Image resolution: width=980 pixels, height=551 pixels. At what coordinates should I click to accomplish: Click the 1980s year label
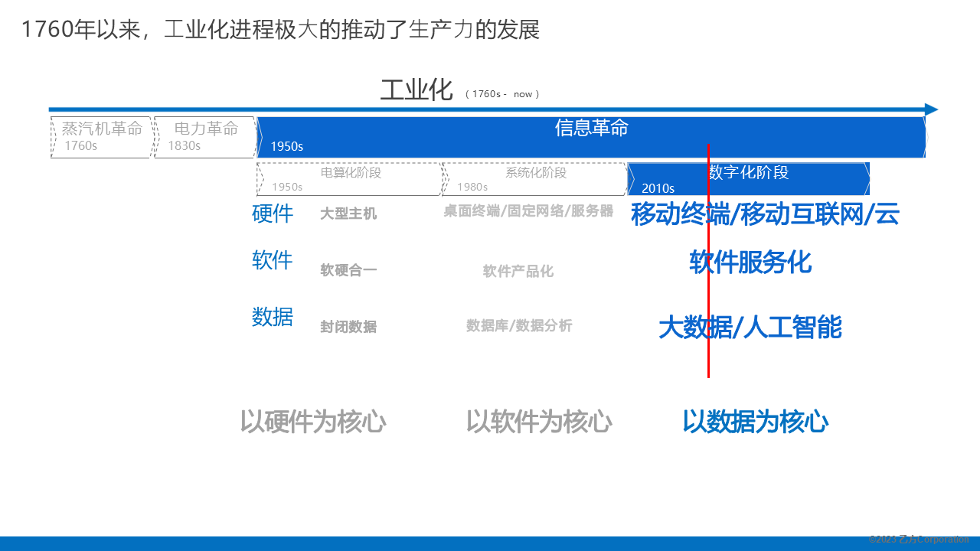pos(472,187)
